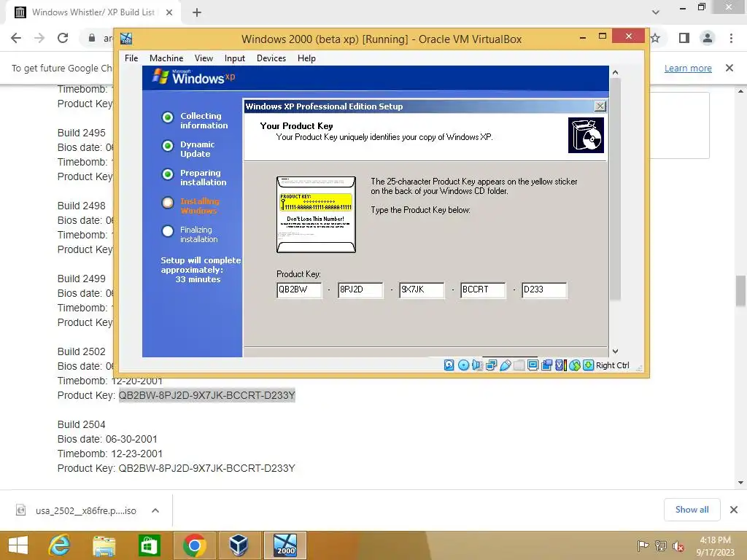The height and width of the screenshot is (560, 747).
Task: Click the VirtualBox window title icon
Action: click(x=126, y=39)
